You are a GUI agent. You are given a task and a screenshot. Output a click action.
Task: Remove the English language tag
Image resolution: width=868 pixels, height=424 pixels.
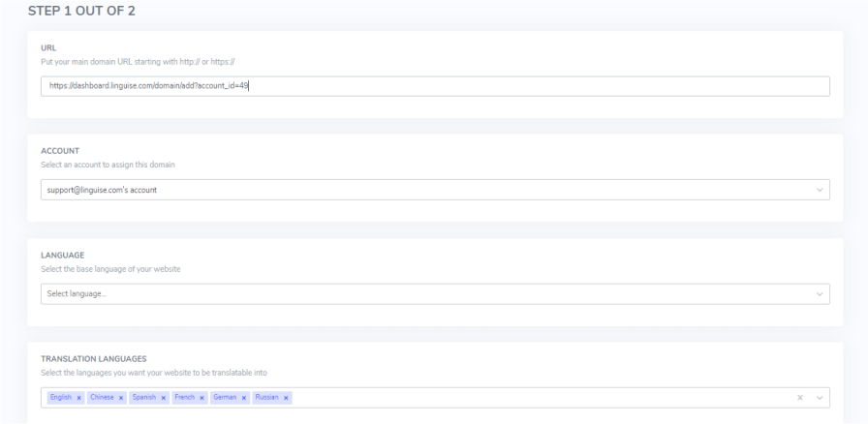(79, 398)
